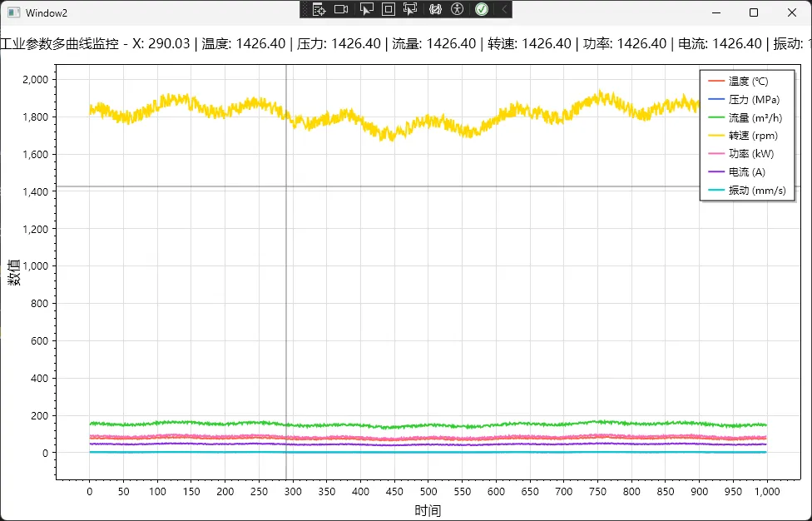Click the Hot Reload braces icon

(x=435, y=9)
